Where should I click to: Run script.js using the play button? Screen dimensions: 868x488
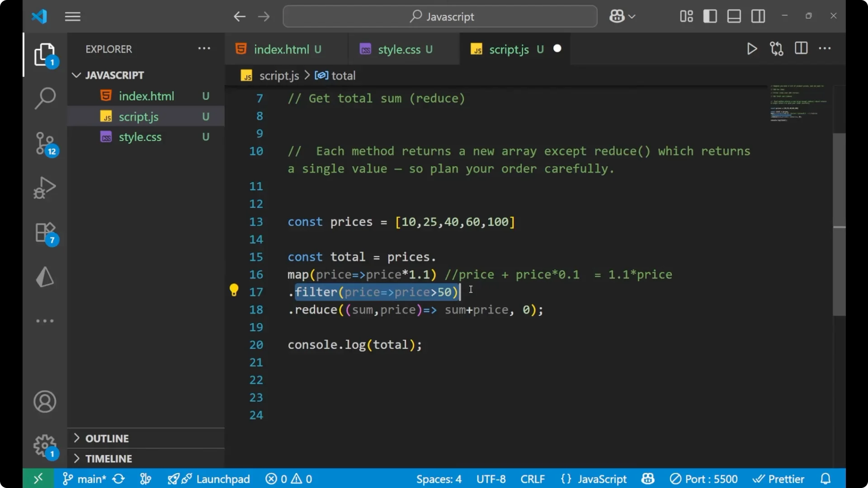click(752, 49)
